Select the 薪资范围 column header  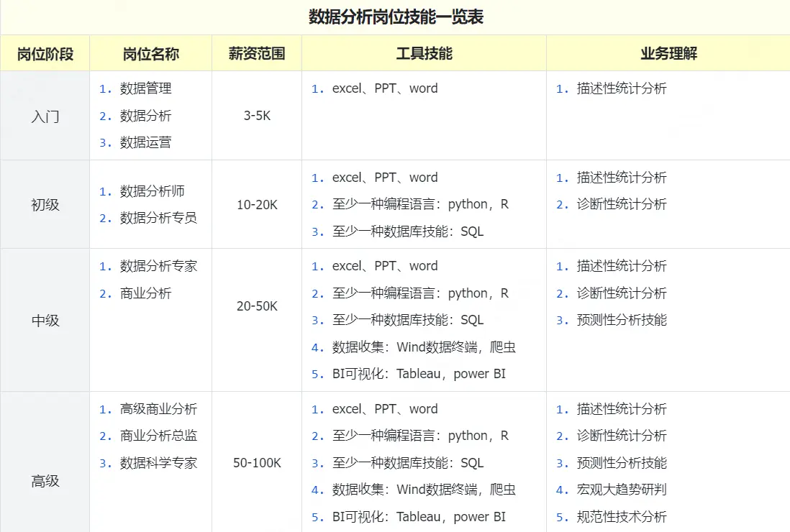pyautogui.click(x=257, y=54)
